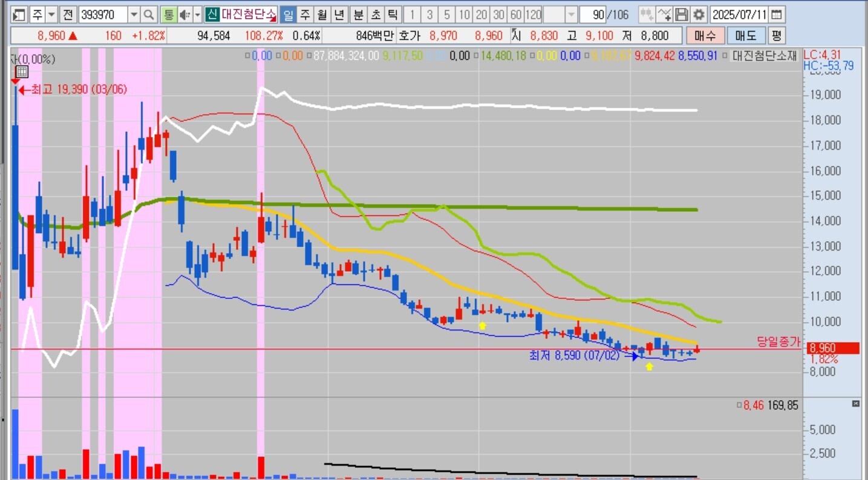Click the high price 9,100
868x480 pixels.
pyautogui.click(x=599, y=36)
